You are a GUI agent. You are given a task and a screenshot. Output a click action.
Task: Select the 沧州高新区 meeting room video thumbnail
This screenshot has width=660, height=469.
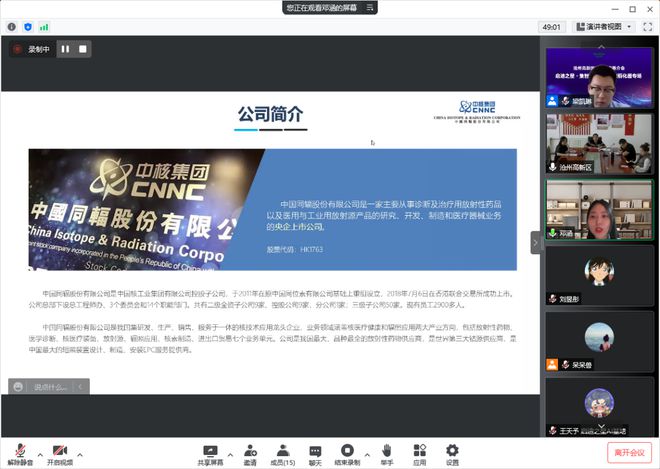(599, 144)
